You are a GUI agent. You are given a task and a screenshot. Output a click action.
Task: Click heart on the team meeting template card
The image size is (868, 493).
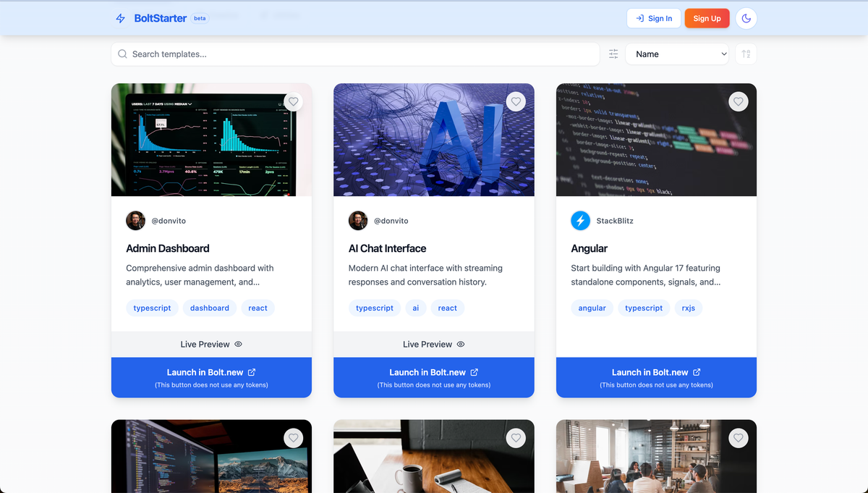pyautogui.click(x=738, y=438)
